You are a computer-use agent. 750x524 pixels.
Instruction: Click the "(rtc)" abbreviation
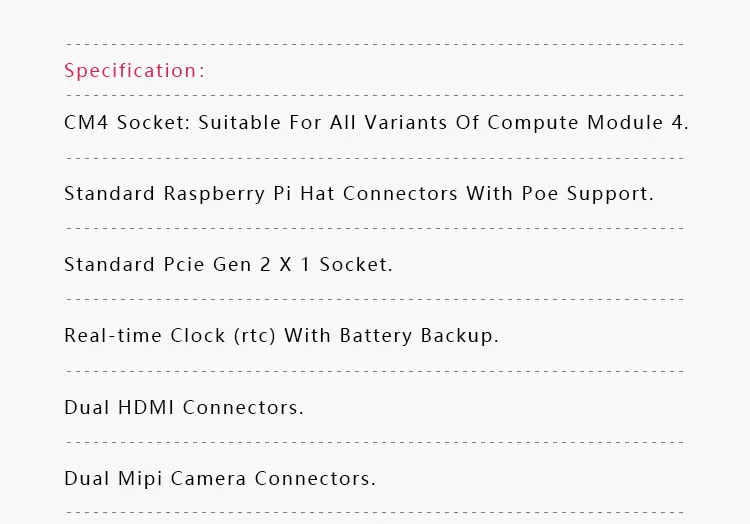(255, 336)
